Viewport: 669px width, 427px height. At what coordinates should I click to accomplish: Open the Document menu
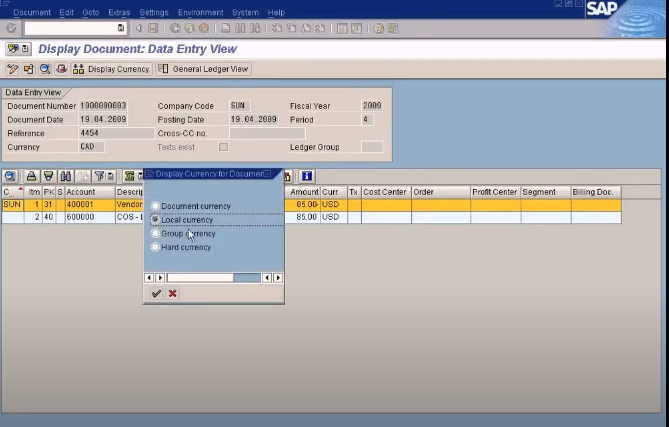click(x=32, y=12)
